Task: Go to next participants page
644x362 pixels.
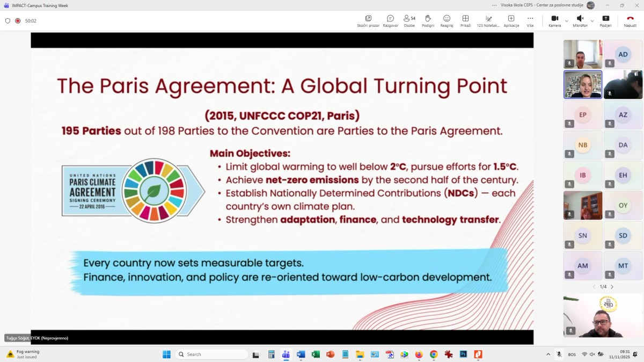Action: click(x=612, y=287)
